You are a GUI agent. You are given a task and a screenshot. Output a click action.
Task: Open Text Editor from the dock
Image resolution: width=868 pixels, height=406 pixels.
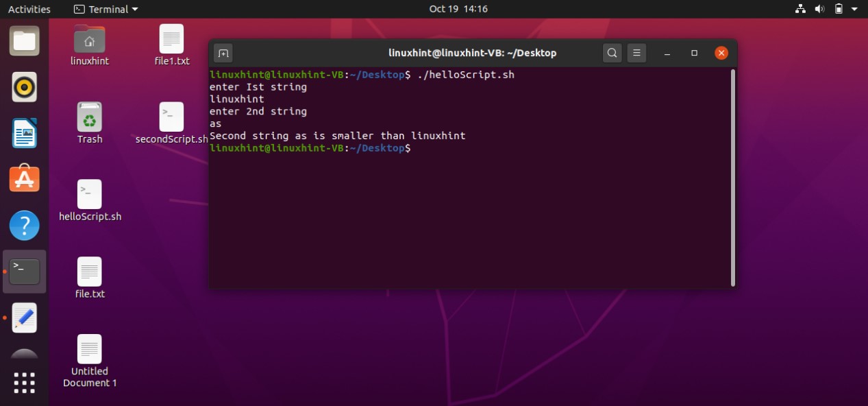pos(25,318)
